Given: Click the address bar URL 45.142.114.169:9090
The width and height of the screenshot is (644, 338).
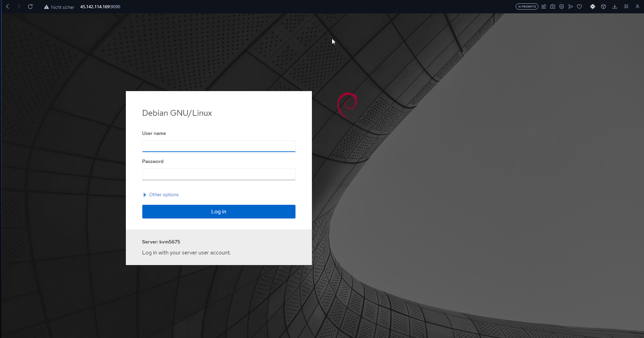Looking at the screenshot, I should click(x=100, y=7).
